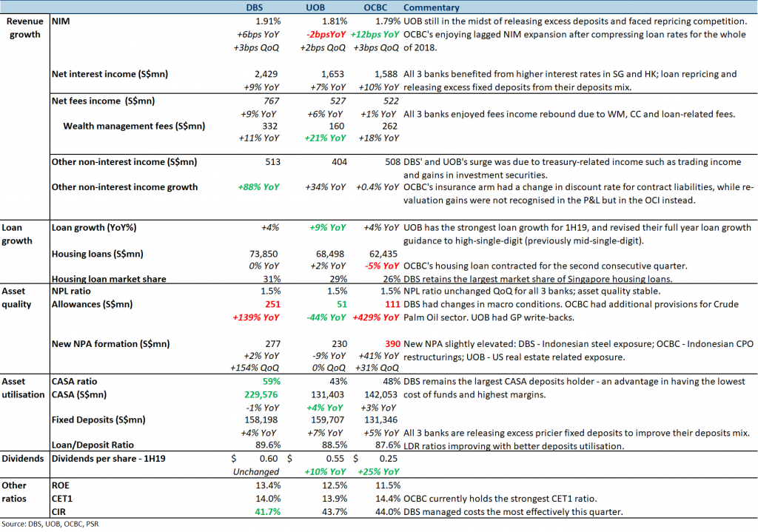Select NPL ratio row label
The image size is (758, 532).
click(x=71, y=291)
